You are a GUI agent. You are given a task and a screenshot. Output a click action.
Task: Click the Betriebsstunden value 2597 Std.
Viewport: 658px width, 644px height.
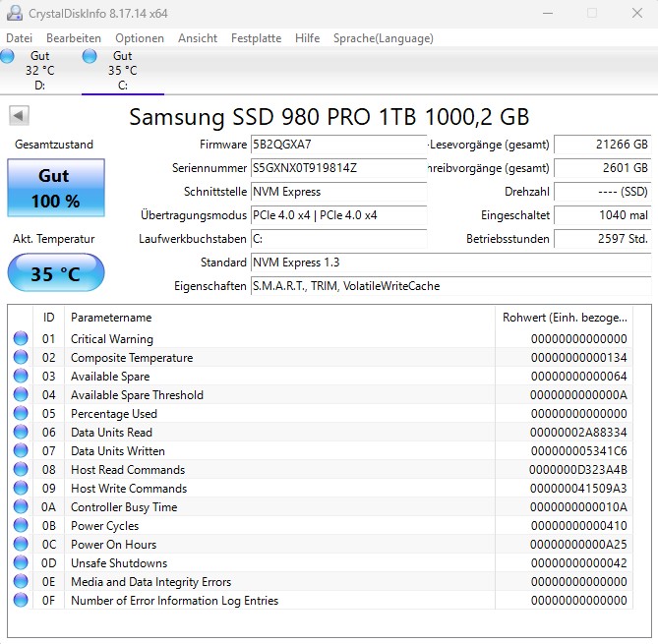603,239
